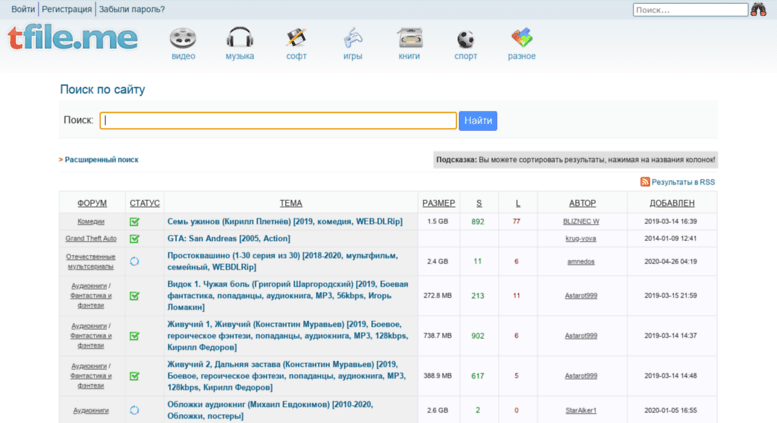This screenshot has height=423, width=777.
Task: Click the 1.5 GB size cell
Action: pos(438,221)
